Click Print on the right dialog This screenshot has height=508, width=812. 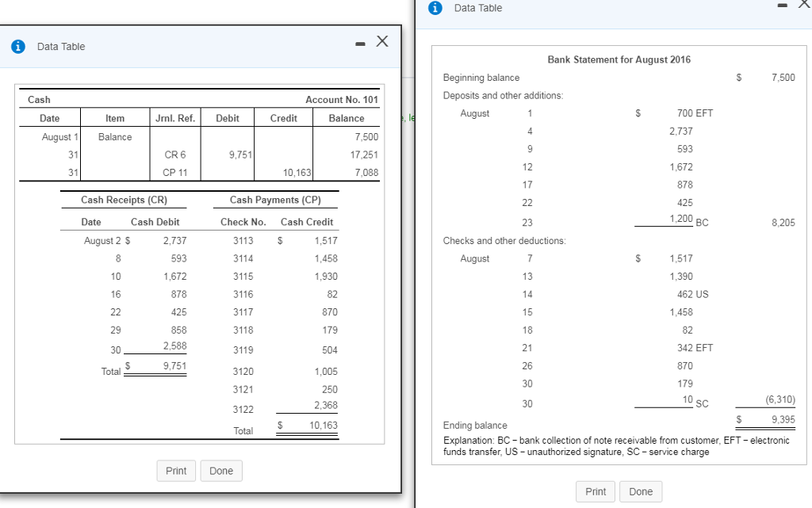click(596, 491)
